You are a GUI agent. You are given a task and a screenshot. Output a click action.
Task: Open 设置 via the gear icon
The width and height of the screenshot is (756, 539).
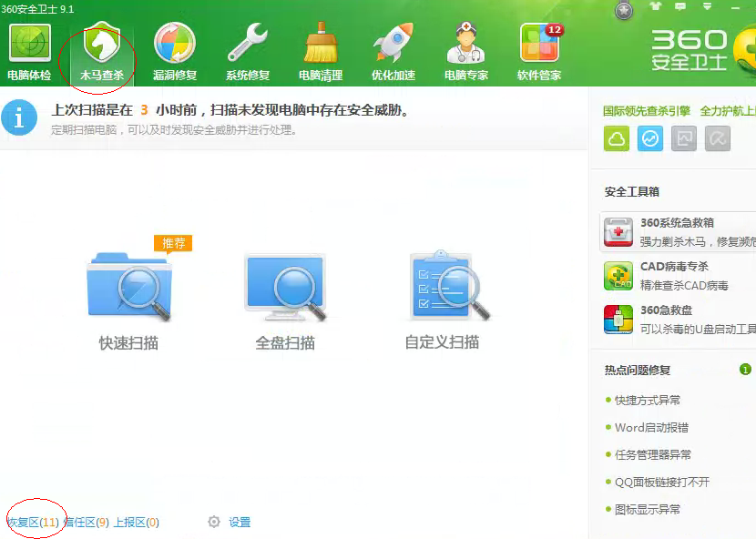229,522
